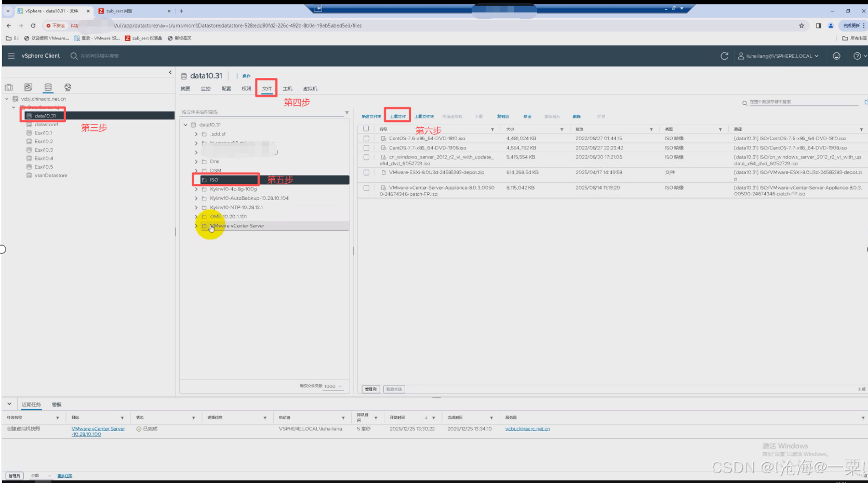868x483 pixels.
Task: Filter the Size column in file list
Action: (562, 129)
